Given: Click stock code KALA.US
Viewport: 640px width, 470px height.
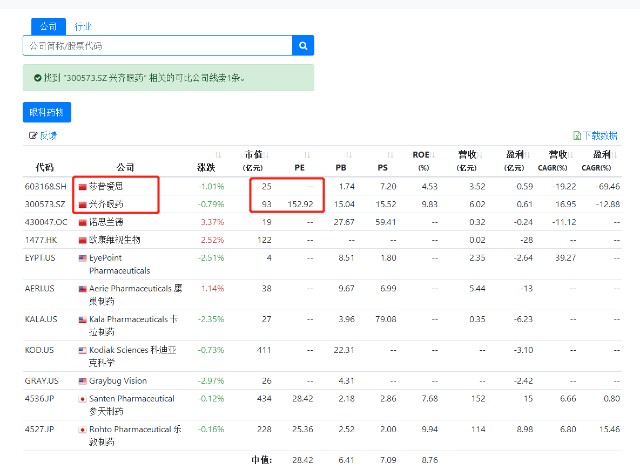Looking at the screenshot, I should (41, 319).
